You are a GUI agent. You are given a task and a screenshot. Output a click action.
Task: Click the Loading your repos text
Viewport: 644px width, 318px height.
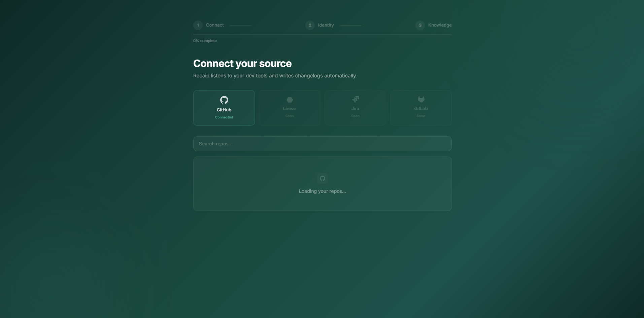point(322,191)
